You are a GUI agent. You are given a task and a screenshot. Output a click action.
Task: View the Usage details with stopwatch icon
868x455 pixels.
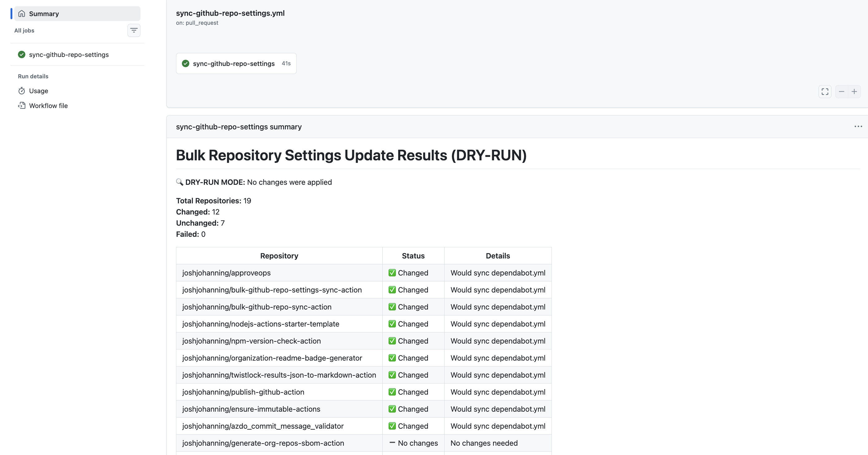click(x=38, y=91)
